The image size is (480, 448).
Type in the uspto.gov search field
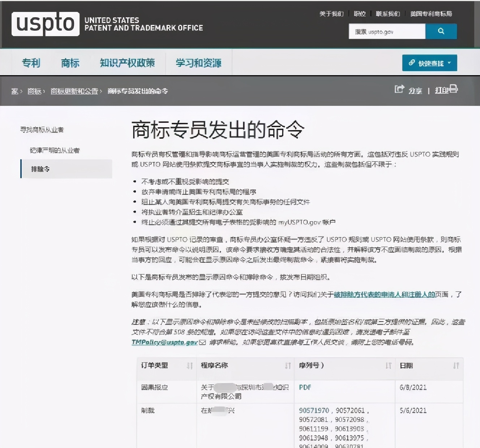[x=387, y=32]
